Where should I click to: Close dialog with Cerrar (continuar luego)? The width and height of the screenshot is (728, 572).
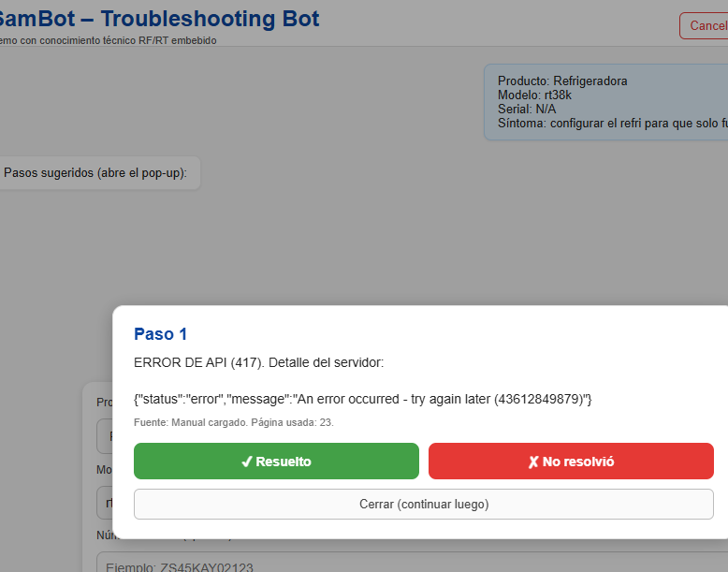(424, 505)
